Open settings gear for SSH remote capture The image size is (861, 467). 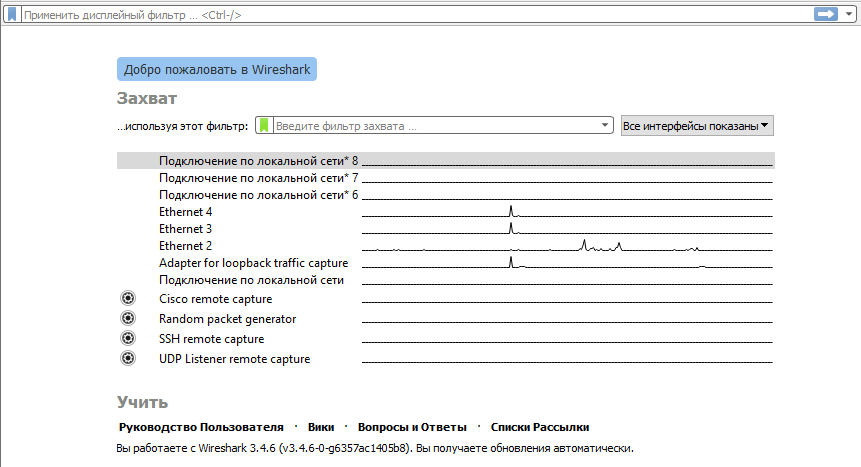pos(127,339)
